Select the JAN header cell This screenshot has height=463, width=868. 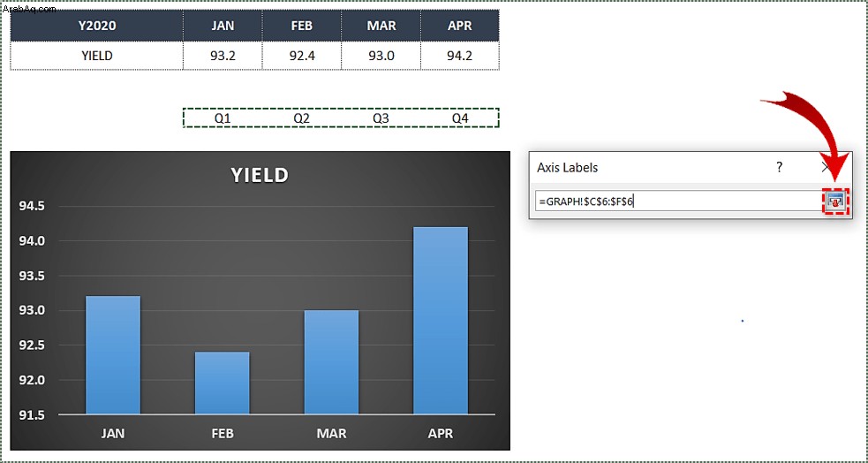[x=223, y=26]
